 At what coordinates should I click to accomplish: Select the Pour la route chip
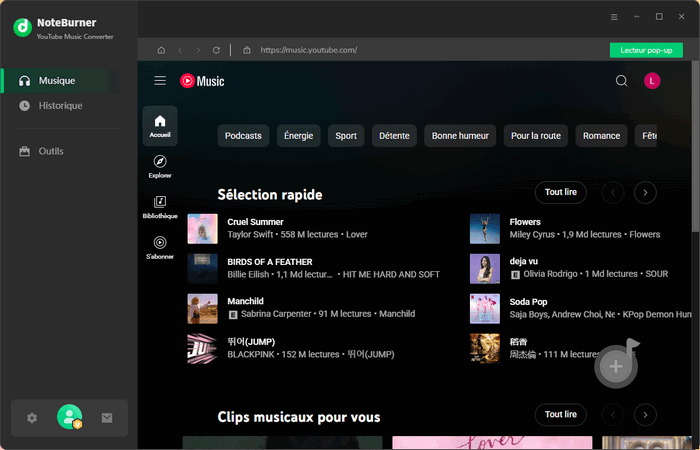click(x=536, y=136)
